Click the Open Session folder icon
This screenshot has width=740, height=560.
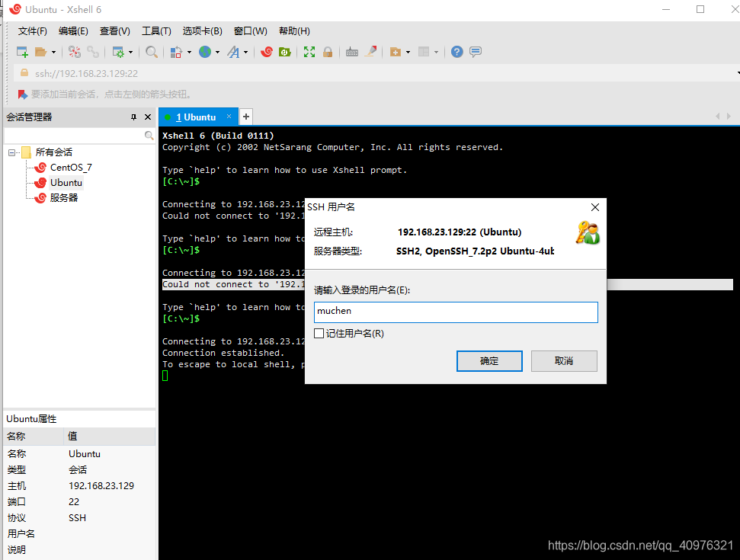coord(40,52)
